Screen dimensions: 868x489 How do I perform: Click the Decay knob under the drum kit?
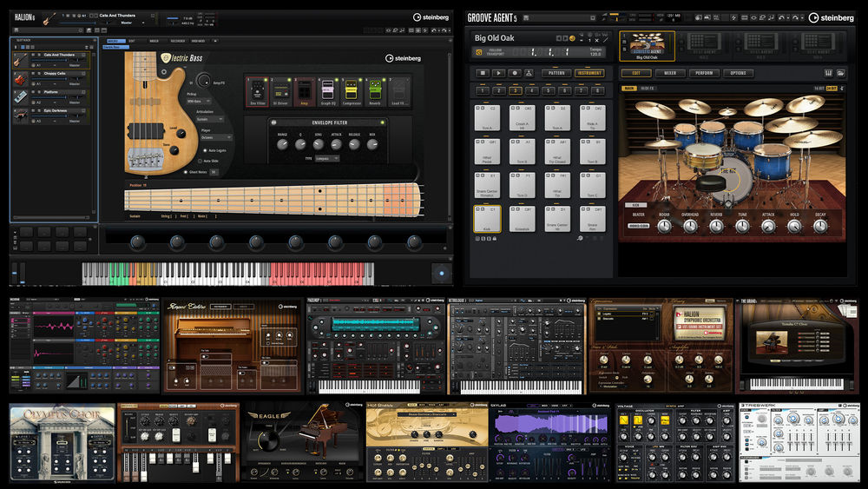pos(820,226)
